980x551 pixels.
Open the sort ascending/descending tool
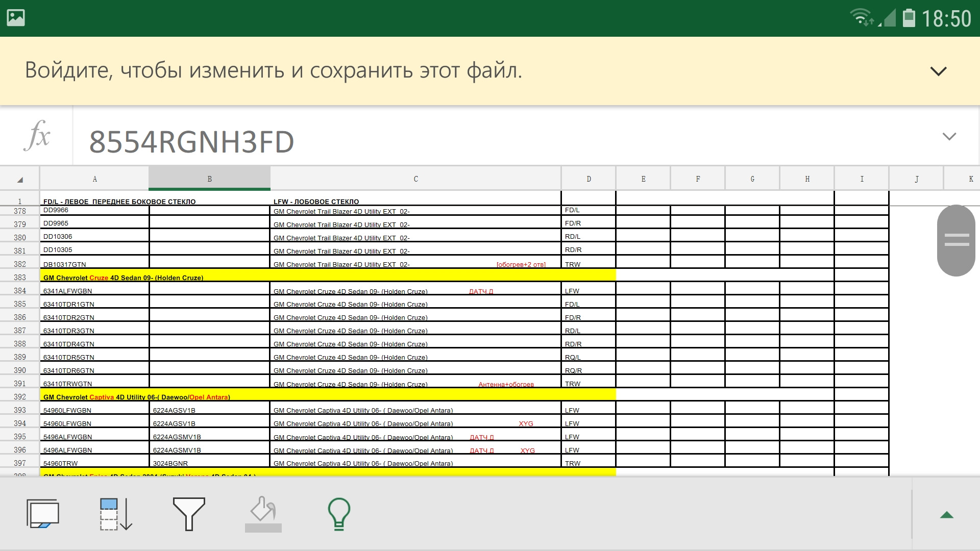tap(116, 514)
